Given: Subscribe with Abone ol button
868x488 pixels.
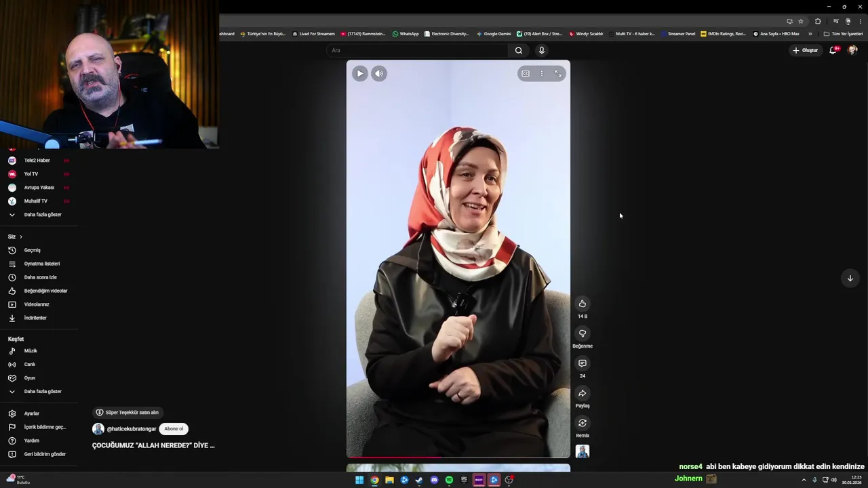Looking at the screenshot, I should (x=174, y=428).
